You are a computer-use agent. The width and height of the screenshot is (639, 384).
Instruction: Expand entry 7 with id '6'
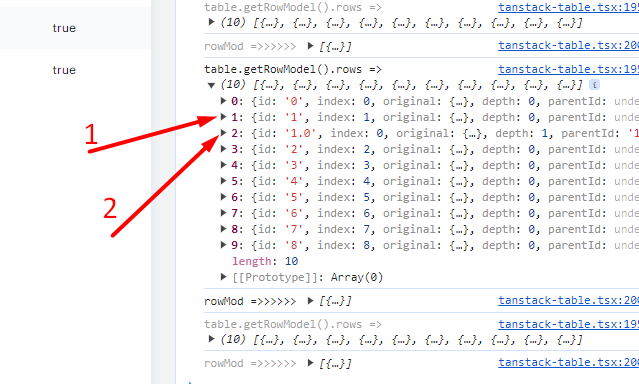pyautogui.click(x=223, y=213)
